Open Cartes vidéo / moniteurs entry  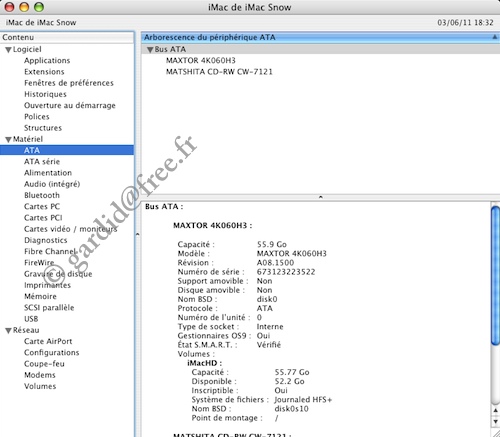coord(70,229)
